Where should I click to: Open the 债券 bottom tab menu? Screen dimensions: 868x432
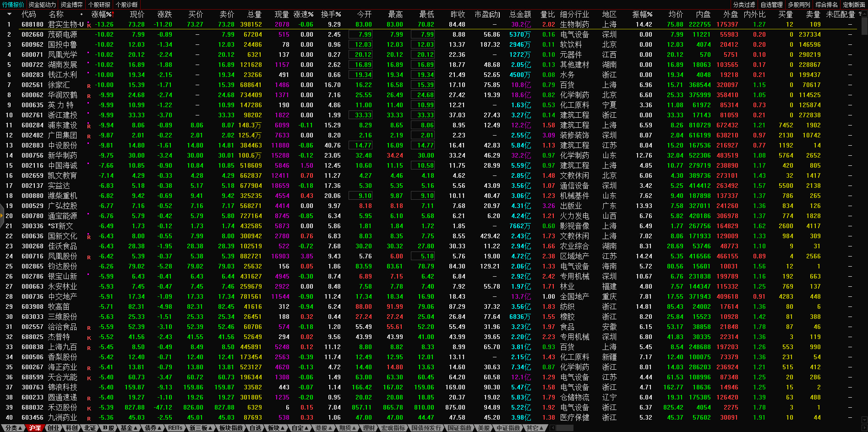(153, 428)
